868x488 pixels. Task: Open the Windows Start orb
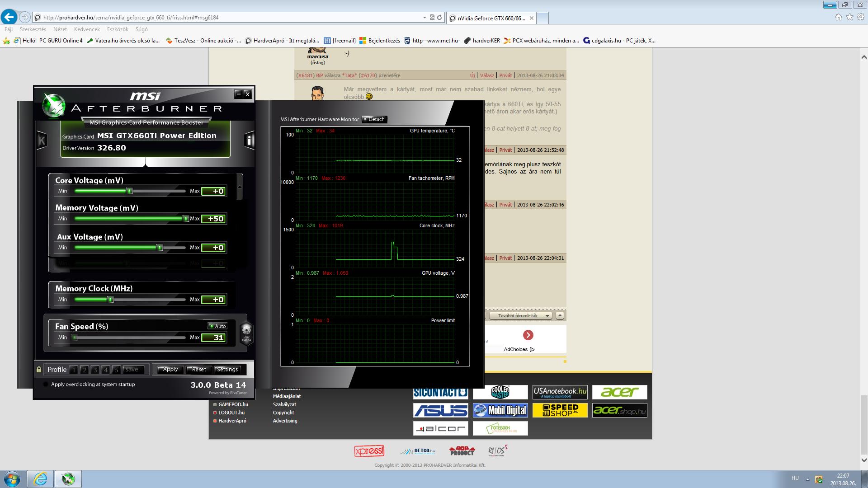(12, 479)
